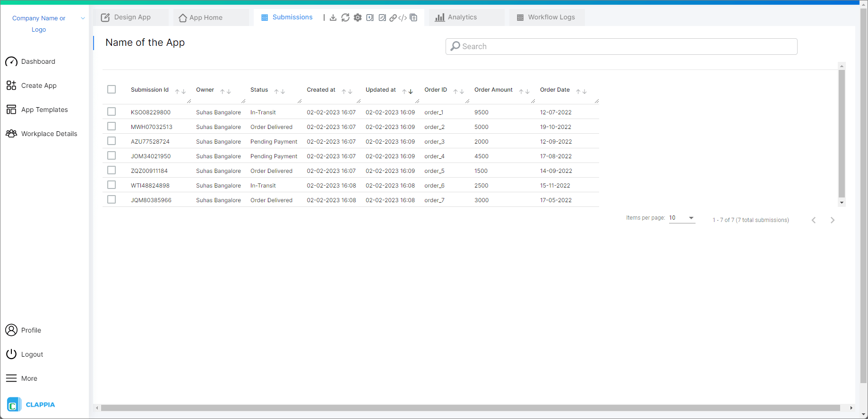The height and width of the screenshot is (419, 868).
Task: Click the Search input field
Action: (621, 46)
